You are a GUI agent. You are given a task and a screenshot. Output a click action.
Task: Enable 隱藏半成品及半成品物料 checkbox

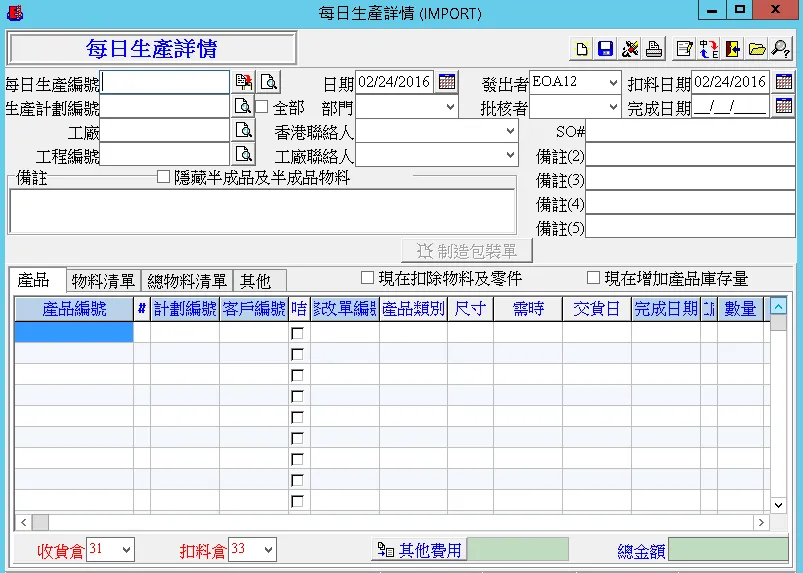click(x=164, y=177)
